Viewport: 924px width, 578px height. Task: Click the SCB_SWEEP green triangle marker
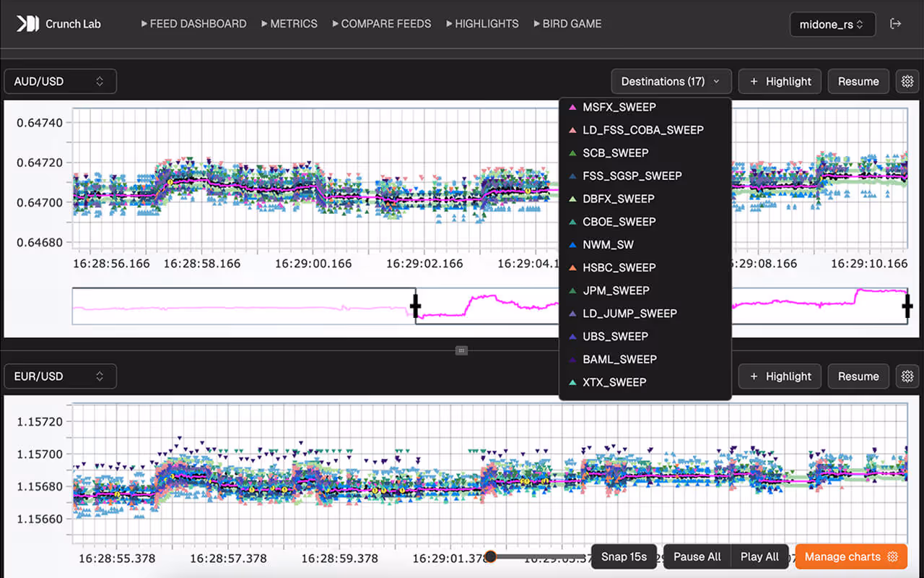pyautogui.click(x=572, y=153)
